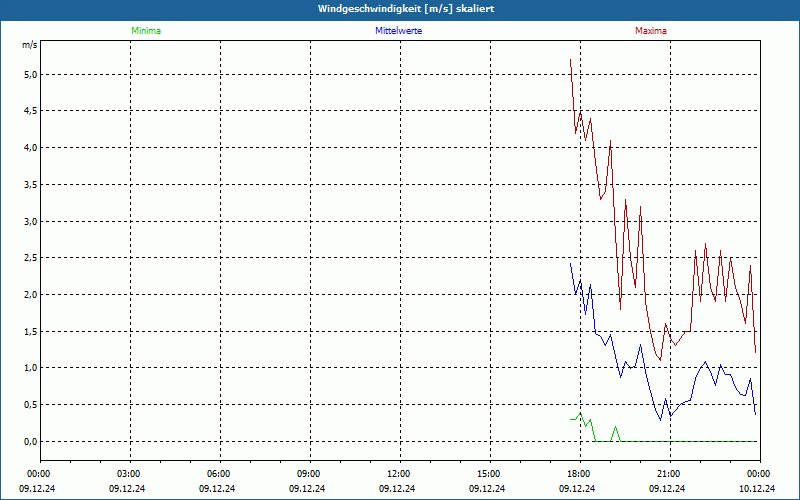Click the 4,5 y-axis value
The width and height of the screenshot is (800, 500).
coord(31,111)
